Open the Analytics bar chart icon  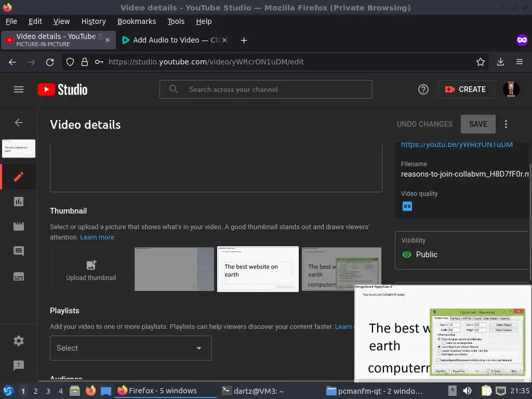(x=19, y=202)
